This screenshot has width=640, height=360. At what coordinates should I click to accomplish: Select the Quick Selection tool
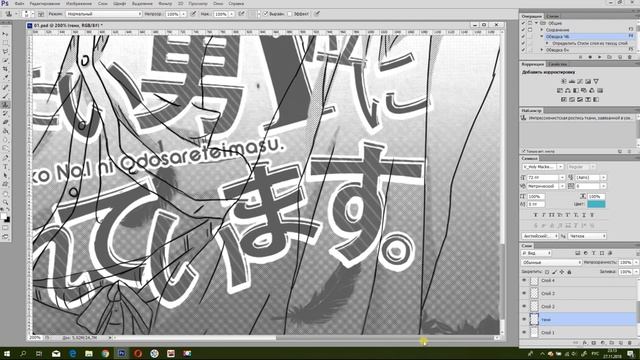pos(5,60)
